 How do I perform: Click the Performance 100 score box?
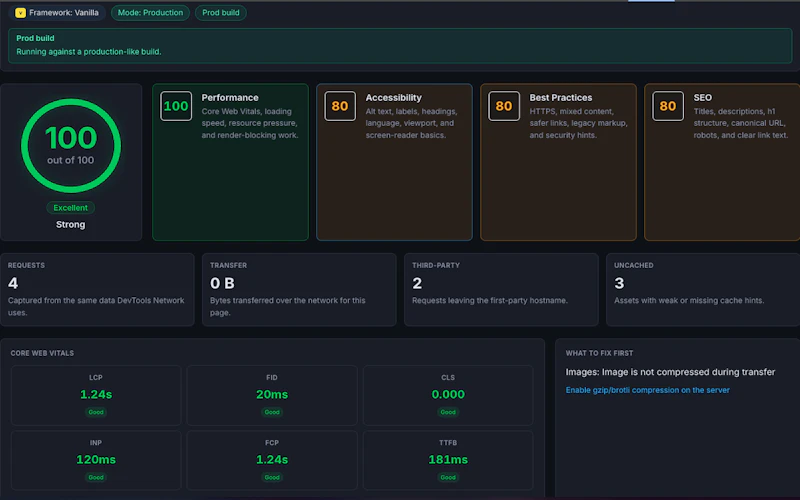[176, 106]
